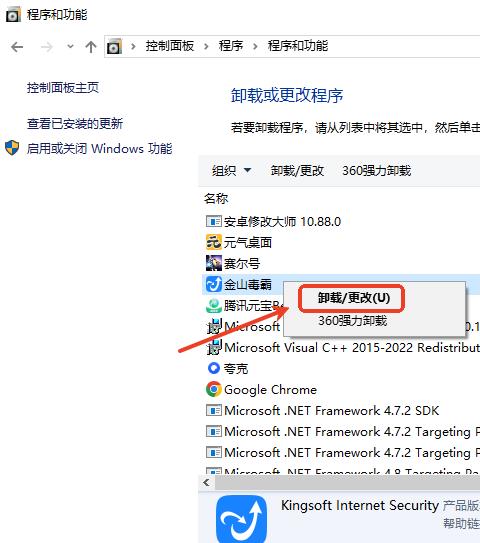Click the 程序和功能 title bar icon
The image size is (480, 543).
coord(13,15)
